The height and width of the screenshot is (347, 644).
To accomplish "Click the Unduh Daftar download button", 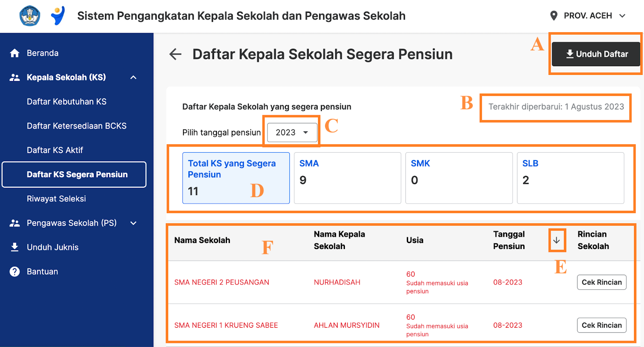I will click(596, 54).
